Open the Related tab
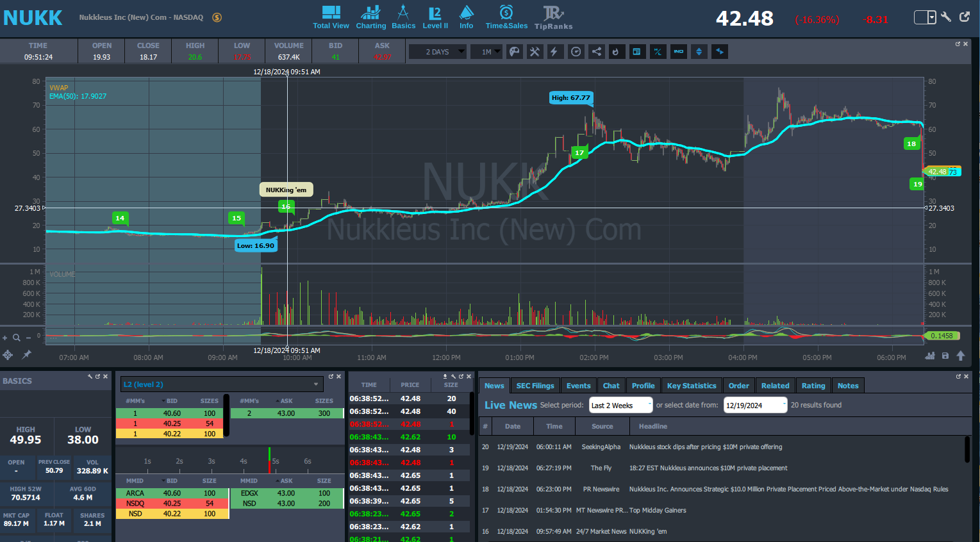 coord(776,386)
